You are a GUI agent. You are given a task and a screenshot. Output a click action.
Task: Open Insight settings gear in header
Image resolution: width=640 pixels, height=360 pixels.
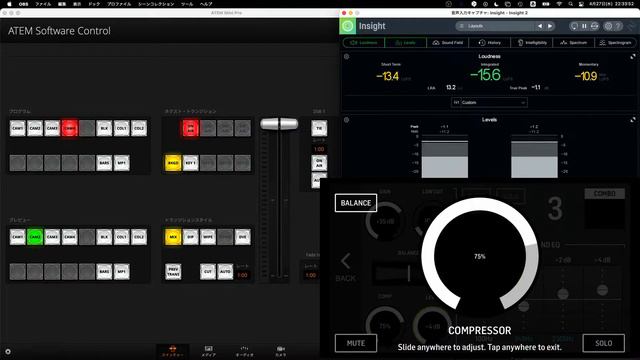coord(608,26)
